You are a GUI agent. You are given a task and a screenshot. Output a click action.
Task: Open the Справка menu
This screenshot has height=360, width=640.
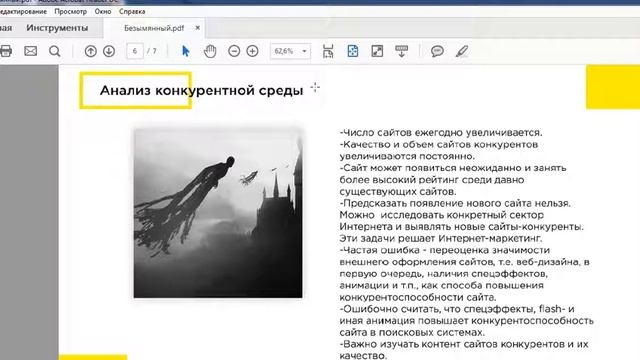click(x=132, y=11)
